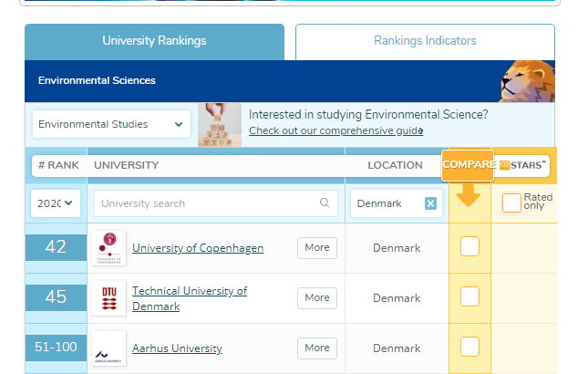The width and height of the screenshot is (588, 374).
Task: Click the DTU logo thumbnail
Action: tap(109, 298)
